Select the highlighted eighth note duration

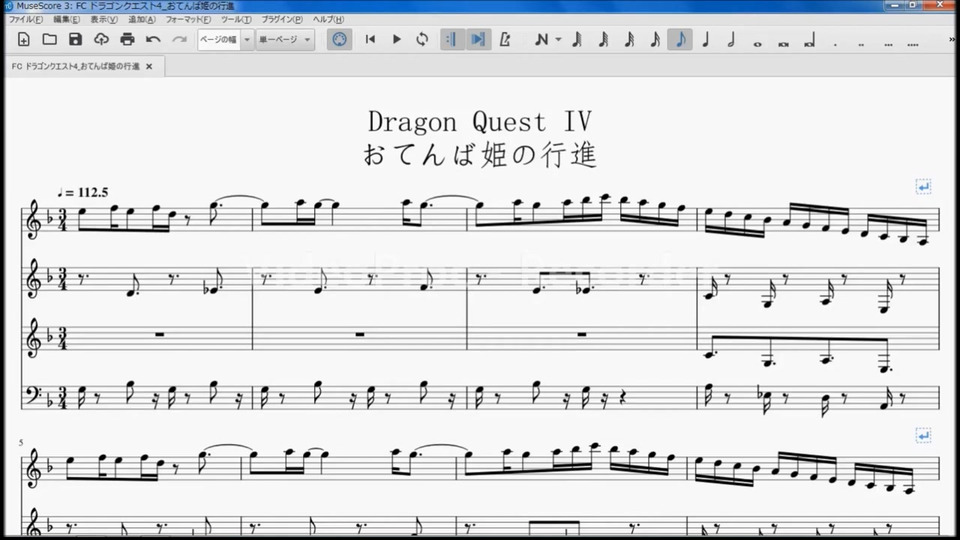[680, 40]
